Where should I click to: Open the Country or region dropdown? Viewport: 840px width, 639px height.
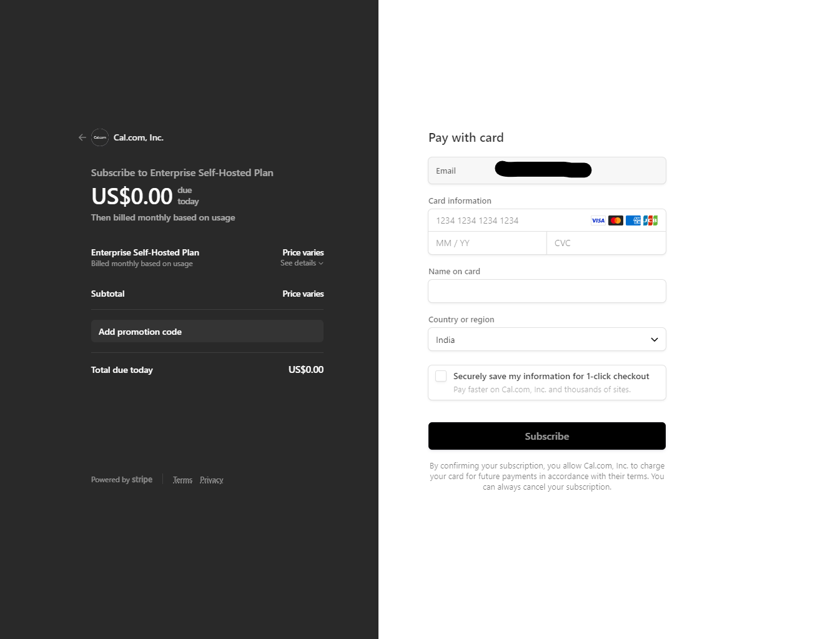click(x=547, y=340)
